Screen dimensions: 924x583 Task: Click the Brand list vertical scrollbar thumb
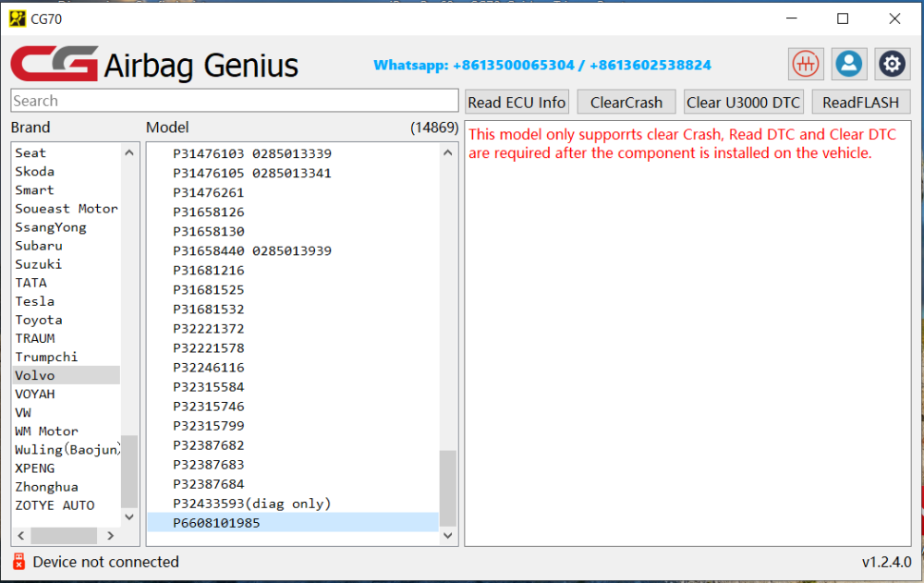click(x=129, y=471)
